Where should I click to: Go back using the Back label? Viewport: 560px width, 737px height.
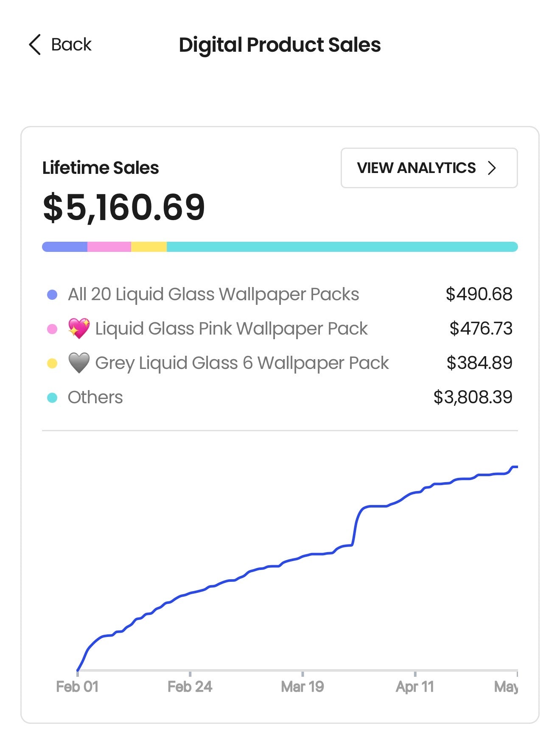71,45
